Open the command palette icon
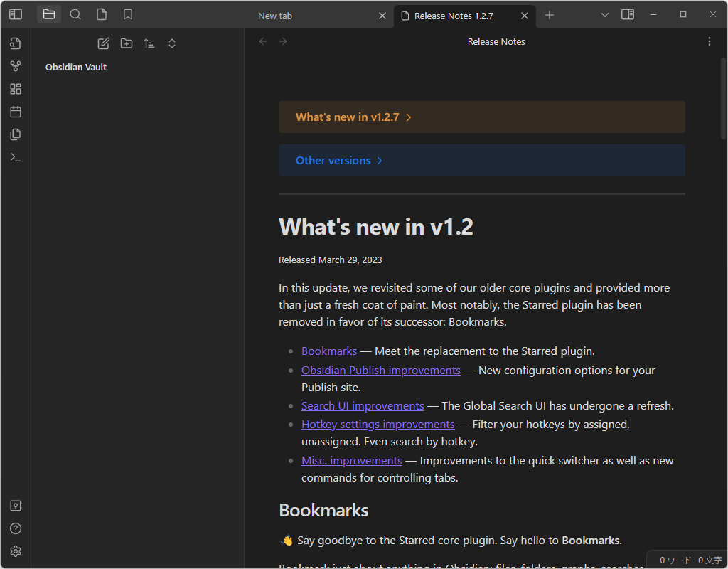Screen dimensions: 728x569 16,157
